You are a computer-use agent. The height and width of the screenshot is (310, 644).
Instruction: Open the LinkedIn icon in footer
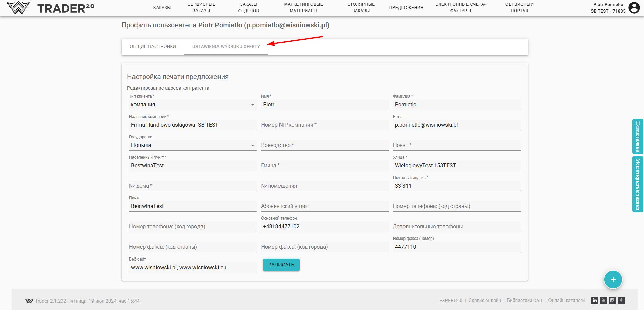tap(595, 301)
